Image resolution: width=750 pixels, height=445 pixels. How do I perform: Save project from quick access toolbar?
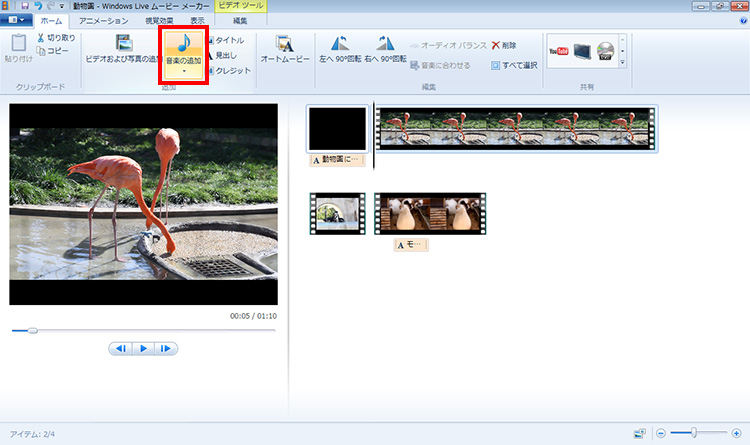25,6
